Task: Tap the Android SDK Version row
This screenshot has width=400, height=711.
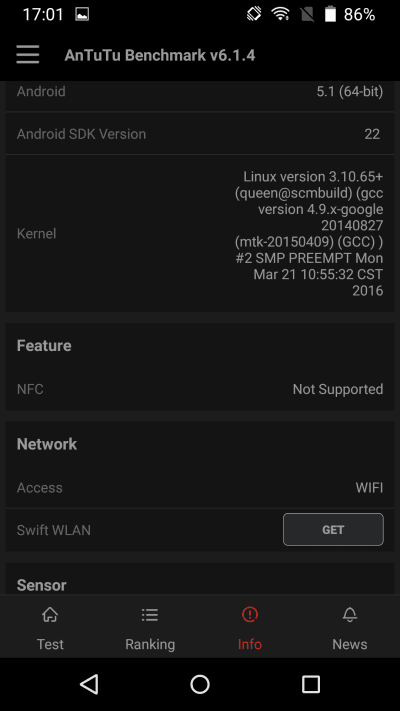Action: 200,134
